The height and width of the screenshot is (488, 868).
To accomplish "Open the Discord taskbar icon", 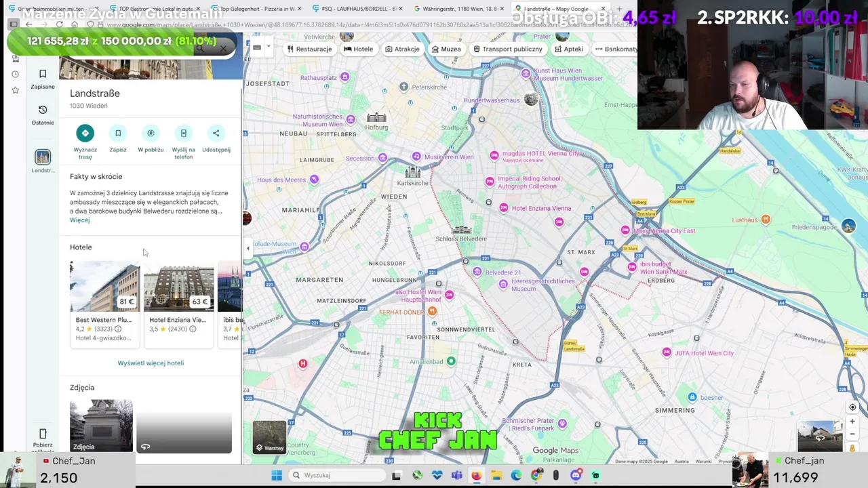I will (576, 475).
